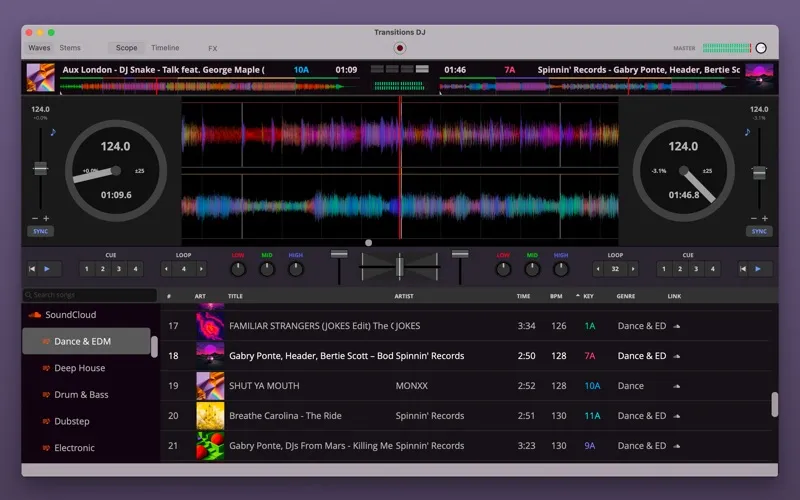Click the left deck album art thumbnail
Image resolution: width=800 pixels, height=500 pixels.
40,77
